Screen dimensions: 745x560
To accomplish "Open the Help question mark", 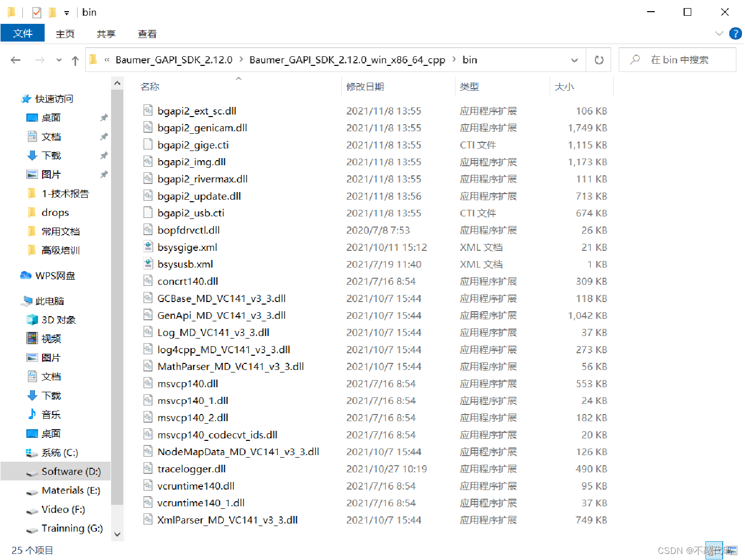I will tap(735, 33).
